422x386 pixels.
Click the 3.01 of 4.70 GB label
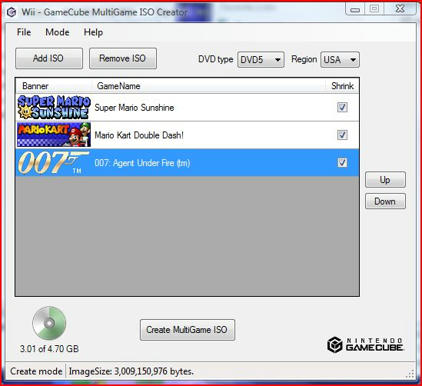[49, 349]
